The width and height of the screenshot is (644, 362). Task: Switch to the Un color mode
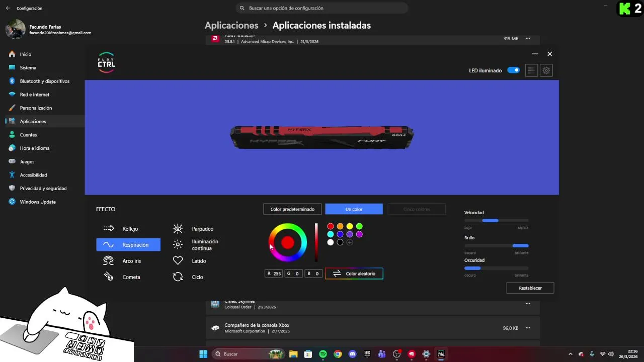354,209
